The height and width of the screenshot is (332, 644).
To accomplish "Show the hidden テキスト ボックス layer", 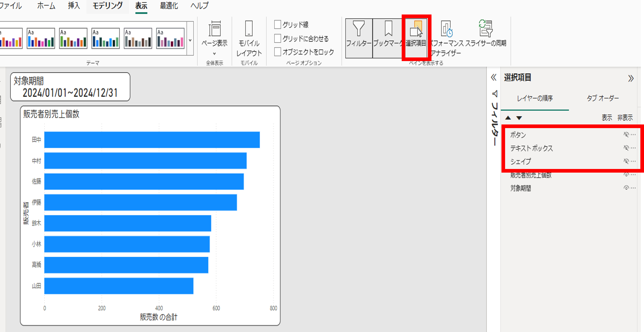I will (x=626, y=148).
